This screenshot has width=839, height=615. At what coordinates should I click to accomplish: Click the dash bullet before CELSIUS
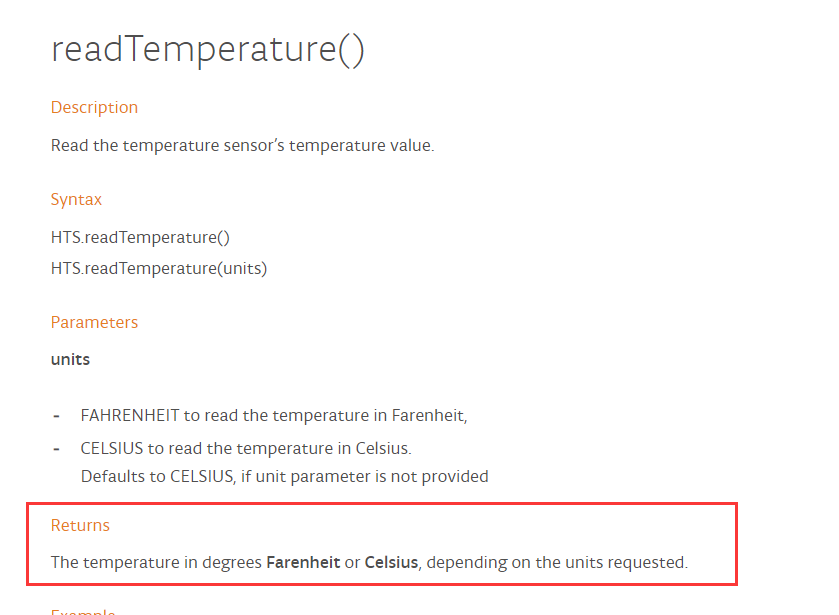56,449
